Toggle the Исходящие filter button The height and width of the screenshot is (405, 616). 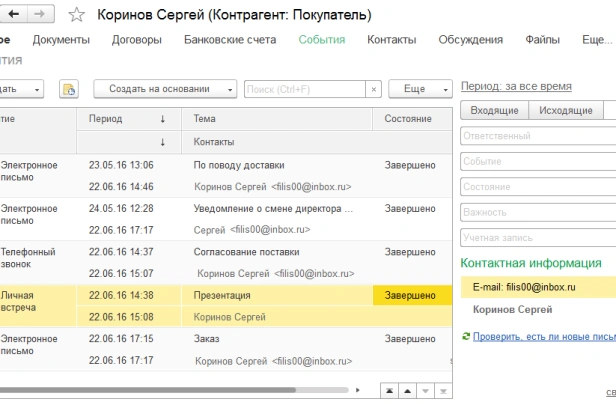coord(566,110)
